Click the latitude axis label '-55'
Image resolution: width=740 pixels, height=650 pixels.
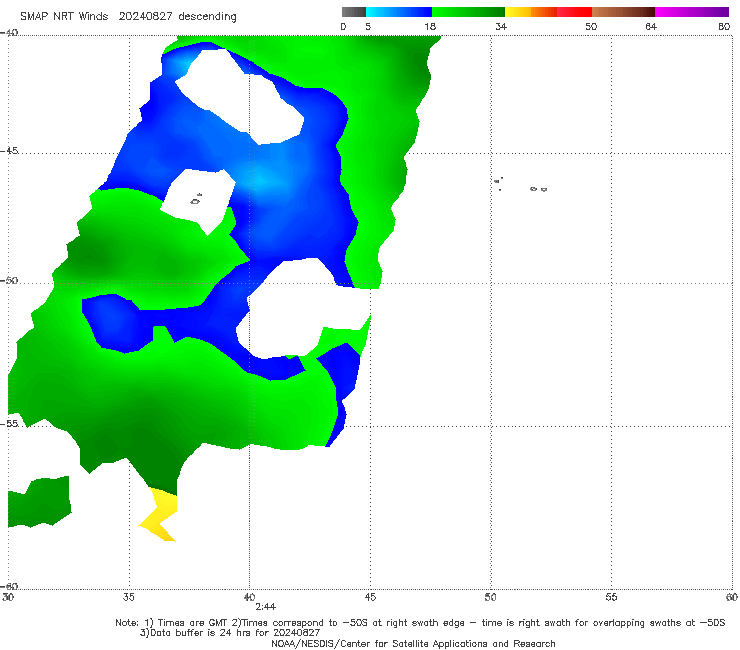9,424
